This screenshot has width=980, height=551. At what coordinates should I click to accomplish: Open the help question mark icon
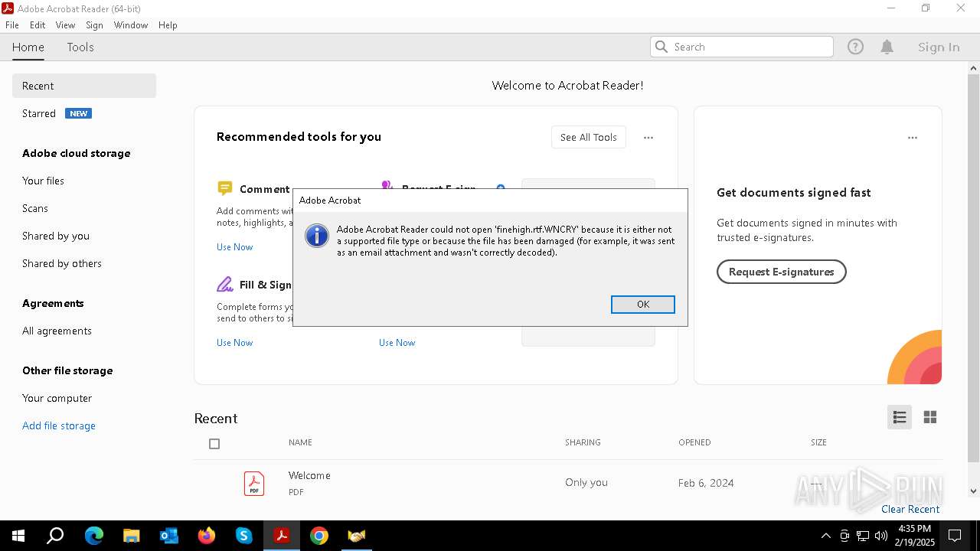click(855, 47)
